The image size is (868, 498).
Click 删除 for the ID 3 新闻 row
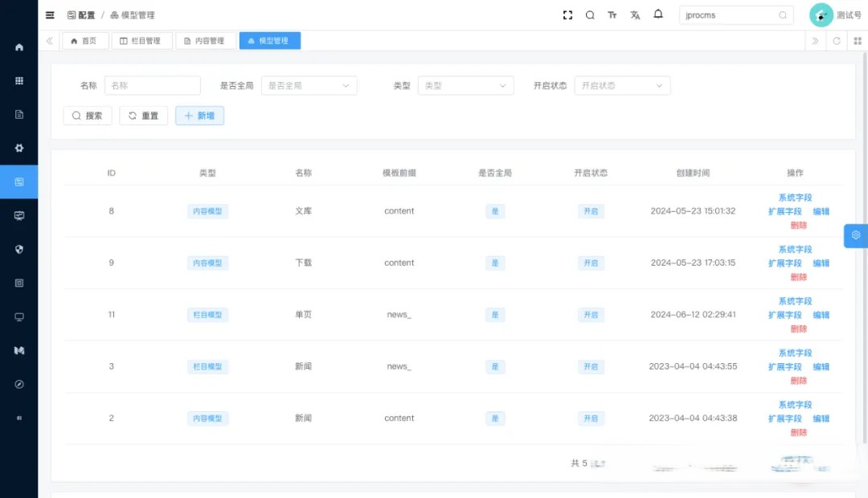click(798, 381)
